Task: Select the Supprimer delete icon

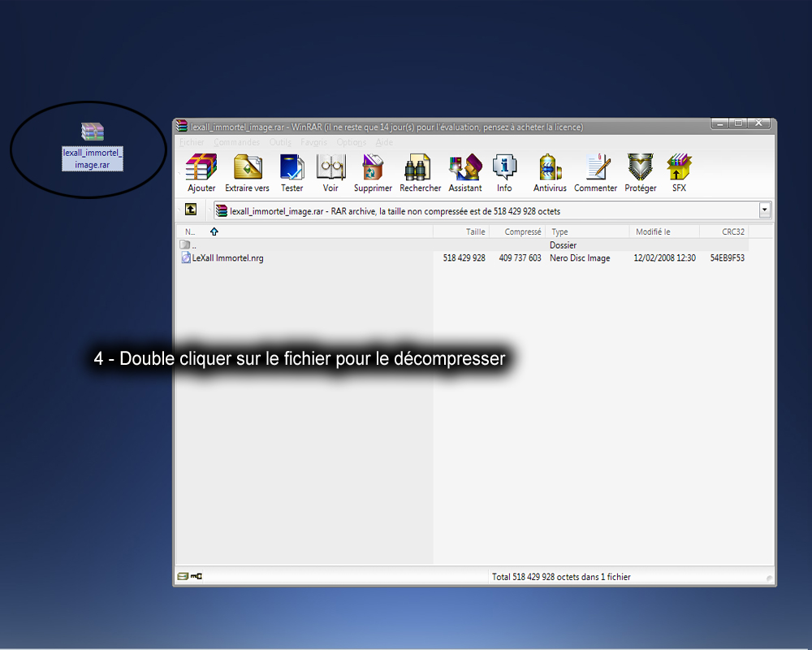Action: point(373,173)
